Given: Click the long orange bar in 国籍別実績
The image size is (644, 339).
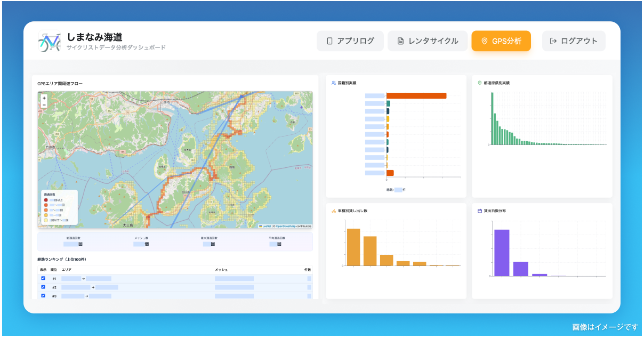Looking at the screenshot, I should pos(416,96).
